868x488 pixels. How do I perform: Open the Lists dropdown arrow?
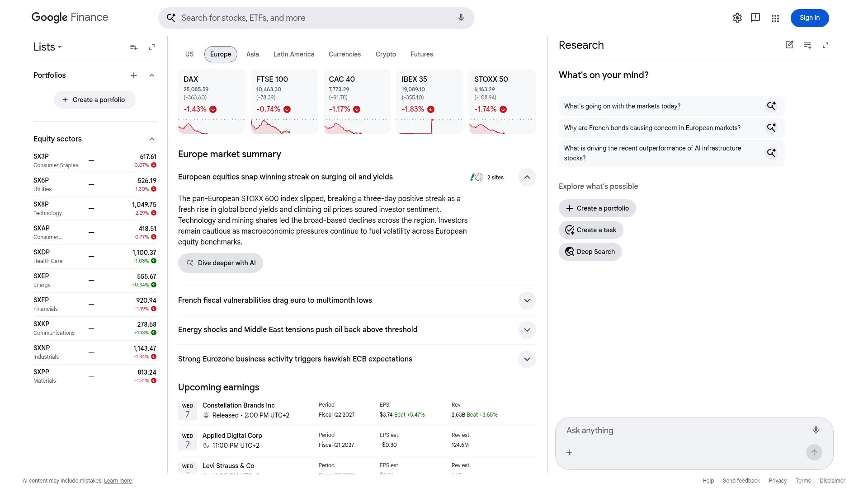tap(60, 47)
